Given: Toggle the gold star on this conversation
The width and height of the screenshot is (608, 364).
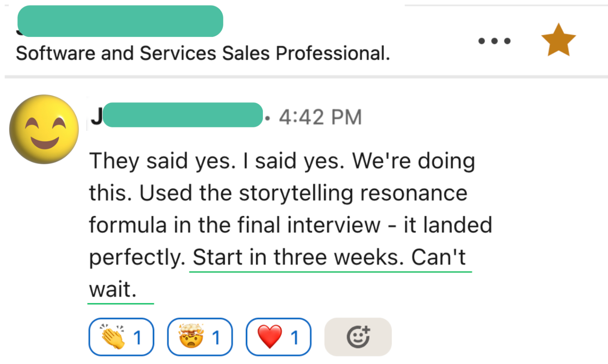Looking at the screenshot, I should [x=558, y=40].
